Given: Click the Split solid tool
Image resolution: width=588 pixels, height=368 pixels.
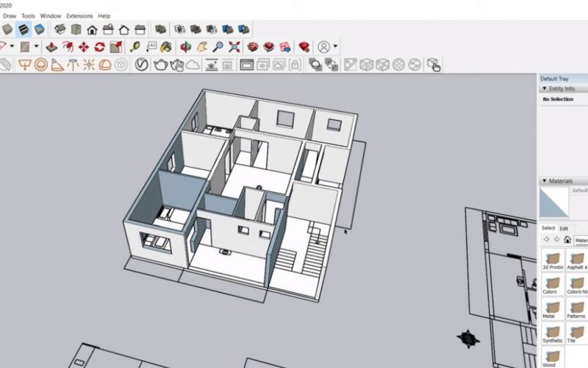Looking at the screenshot, I should point(244,29).
